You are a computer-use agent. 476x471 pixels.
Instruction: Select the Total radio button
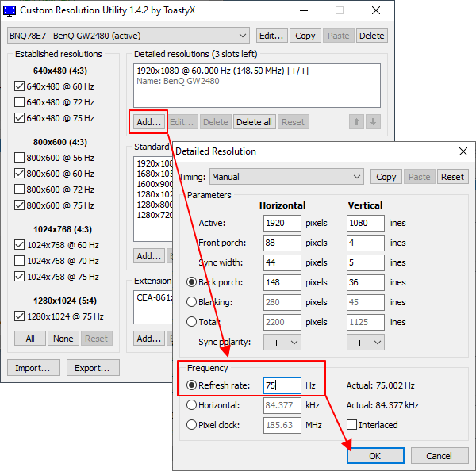191,322
